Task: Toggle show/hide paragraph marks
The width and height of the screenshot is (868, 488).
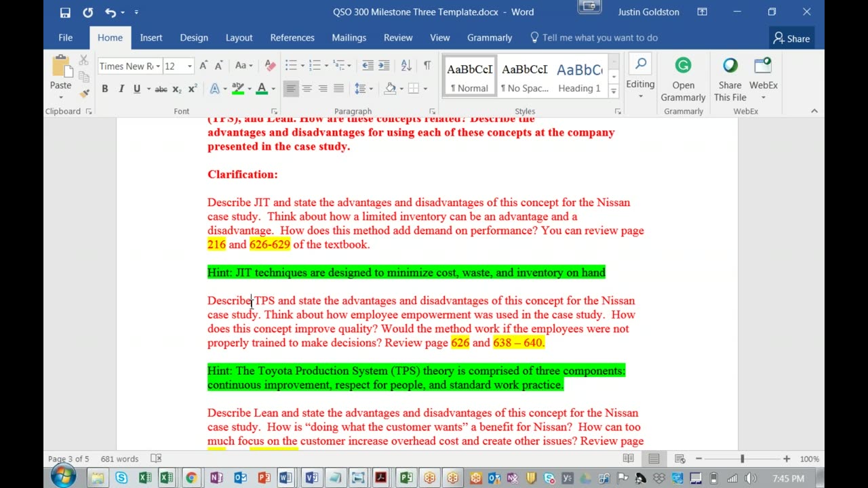Action: 427,66
